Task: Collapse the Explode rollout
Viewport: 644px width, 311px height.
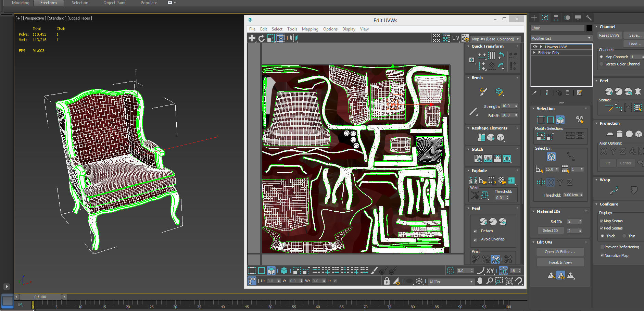Action: 468,171
